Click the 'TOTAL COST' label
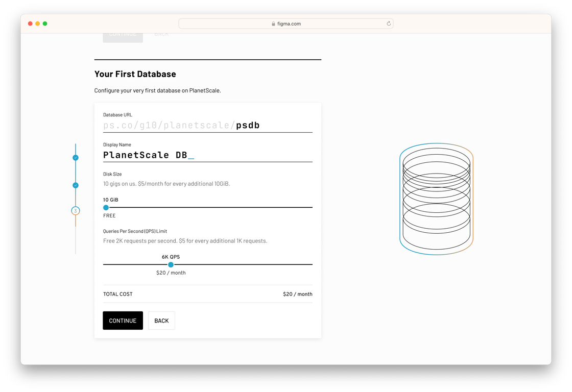This screenshot has width=572, height=392. pos(118,294)
